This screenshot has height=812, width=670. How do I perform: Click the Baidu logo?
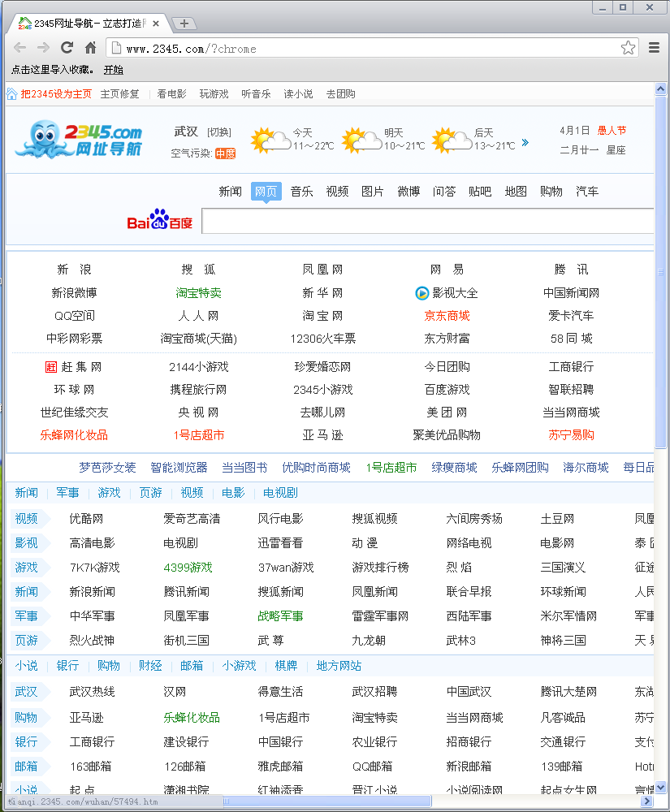point(159,221)
